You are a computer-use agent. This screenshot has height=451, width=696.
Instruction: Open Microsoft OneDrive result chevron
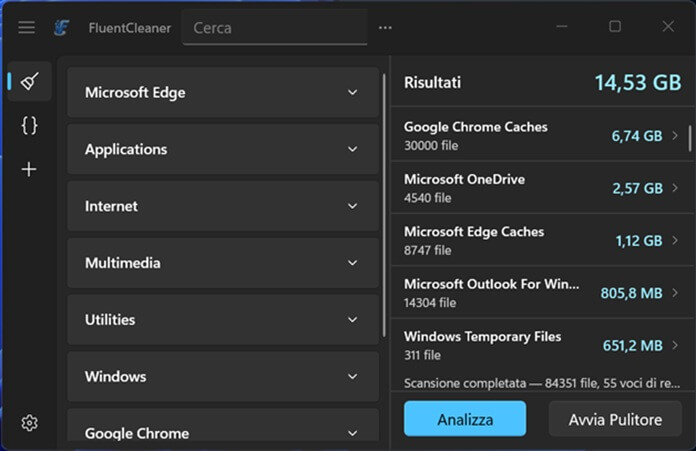(x=675, y=188)
